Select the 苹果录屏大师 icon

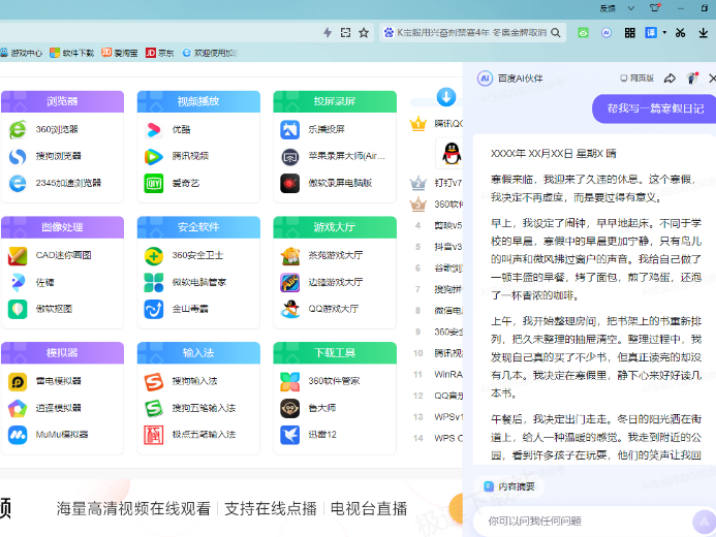(x=290, y=157)
